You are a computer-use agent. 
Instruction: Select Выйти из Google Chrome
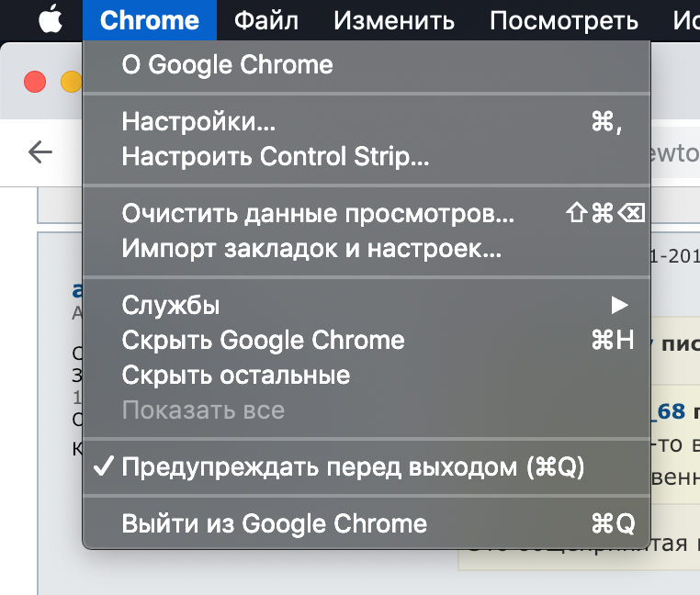tap(366, 523)
